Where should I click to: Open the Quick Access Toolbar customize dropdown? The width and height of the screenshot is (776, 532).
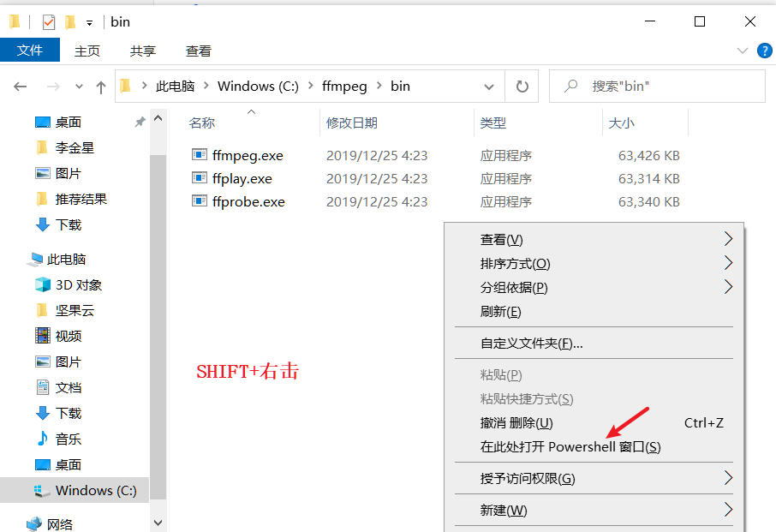point(89,23)
